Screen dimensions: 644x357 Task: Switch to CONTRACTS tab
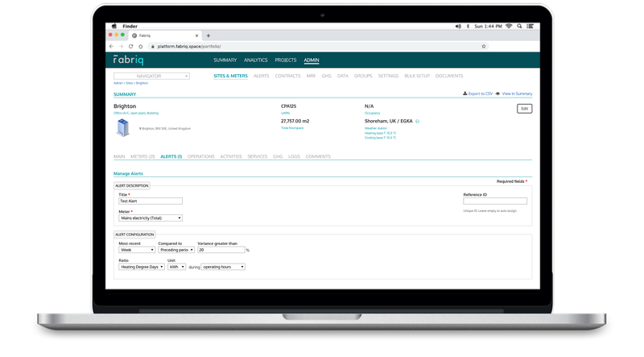pos(287,76)
